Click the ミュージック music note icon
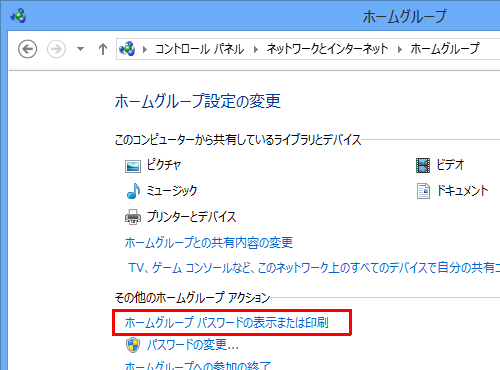Screen dimensions: 500x370 (x=133, y=191)
